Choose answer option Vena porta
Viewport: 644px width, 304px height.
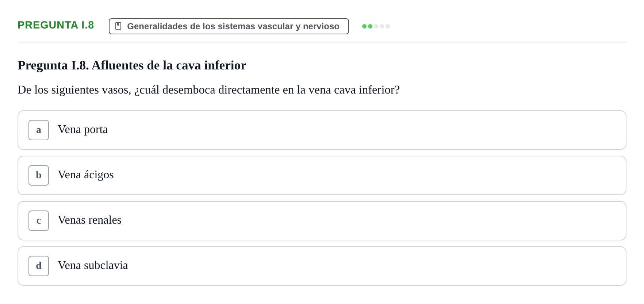322,130
